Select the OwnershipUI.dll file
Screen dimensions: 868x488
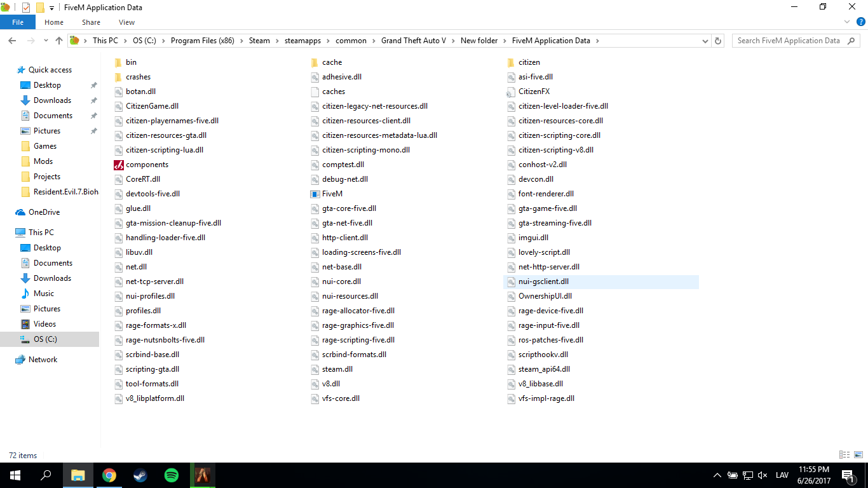pyautogui.click(x=540, y=296)
